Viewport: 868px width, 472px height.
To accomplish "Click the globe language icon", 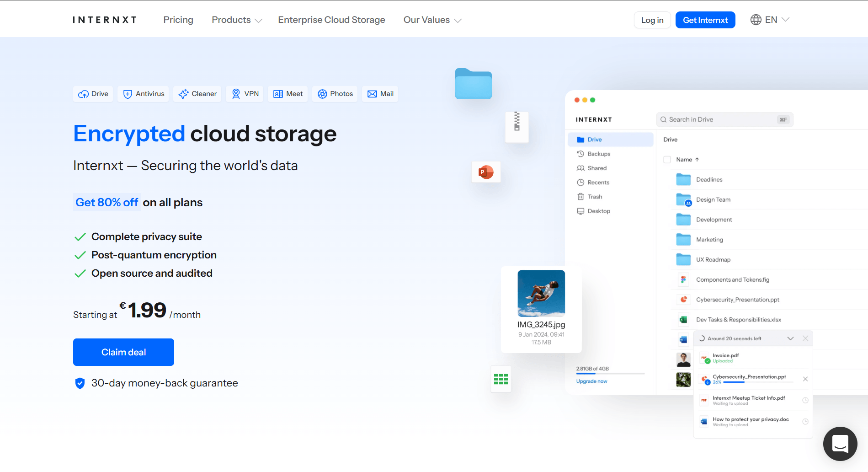I will (x=756, y=20).
